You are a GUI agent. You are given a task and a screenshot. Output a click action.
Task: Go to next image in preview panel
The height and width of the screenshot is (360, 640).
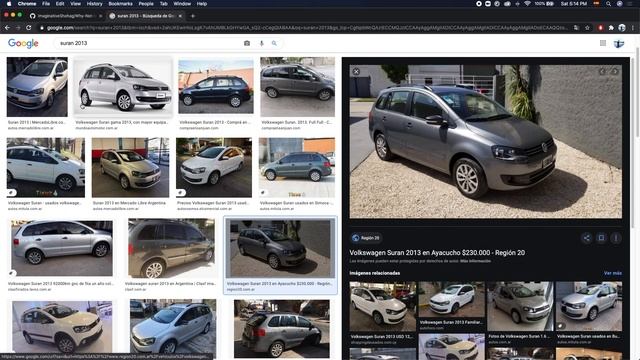click(x=614, y=71)
